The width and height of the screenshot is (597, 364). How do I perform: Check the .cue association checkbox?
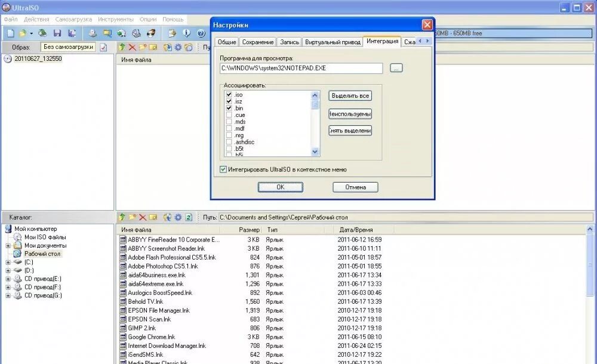click(x=229, y=115)
